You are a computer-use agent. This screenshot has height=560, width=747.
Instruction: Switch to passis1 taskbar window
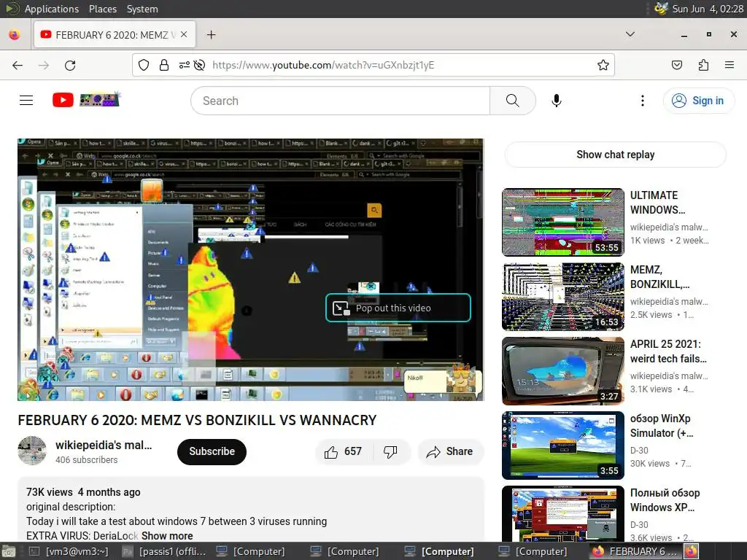click(164, 551)
